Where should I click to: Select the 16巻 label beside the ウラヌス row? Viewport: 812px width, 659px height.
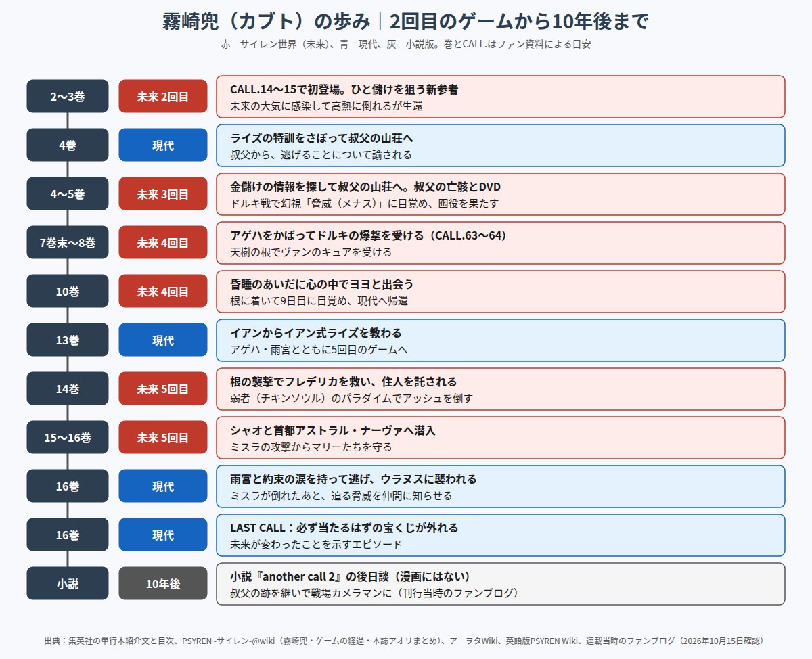[68, 486]
